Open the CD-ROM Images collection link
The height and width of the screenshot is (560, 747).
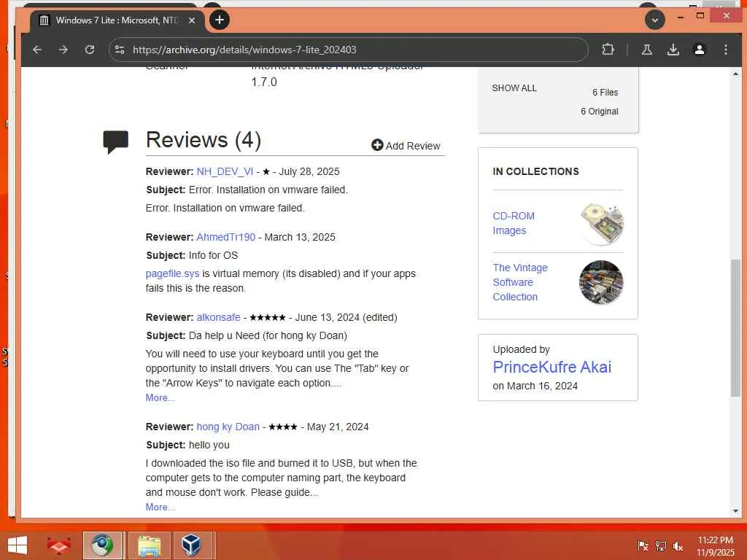click(514, 223)
